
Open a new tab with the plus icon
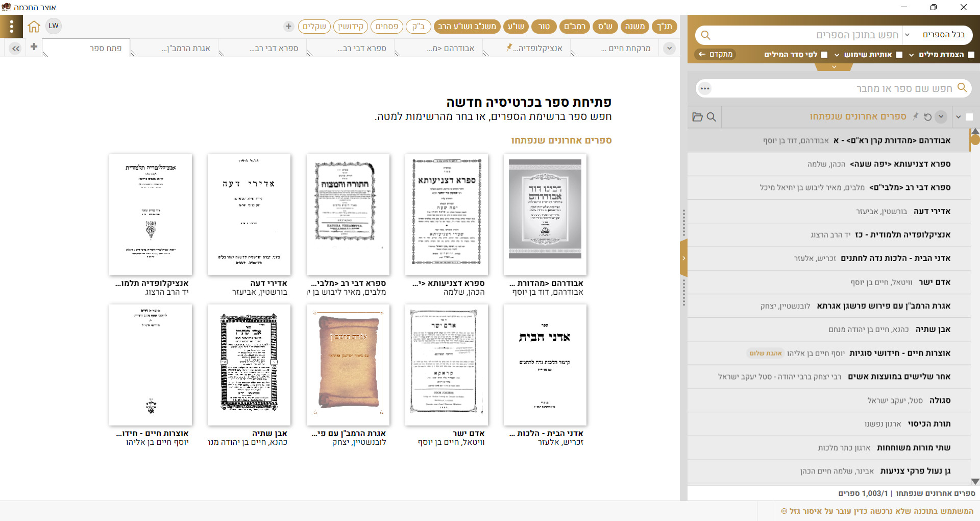coord(34,46)
